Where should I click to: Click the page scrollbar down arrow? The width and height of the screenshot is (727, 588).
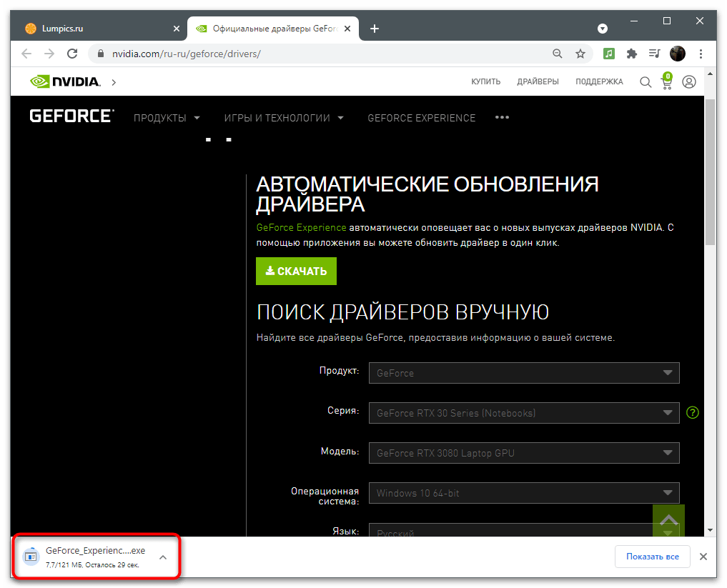[x=710, y=530]
